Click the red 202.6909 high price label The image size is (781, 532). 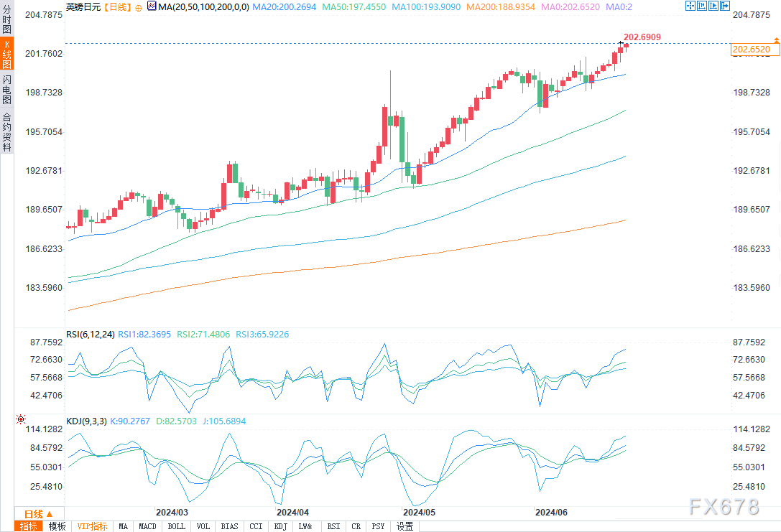pyautogui.click(x=642, y=37)
